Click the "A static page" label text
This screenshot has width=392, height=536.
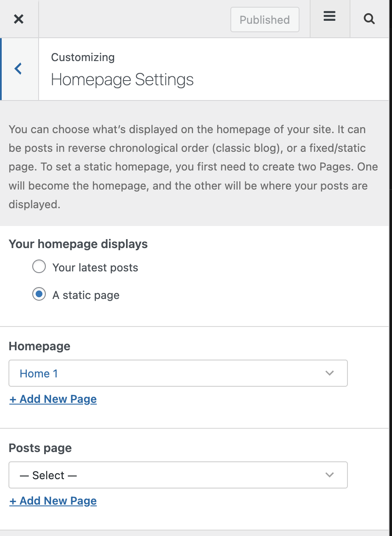[86, 295]
